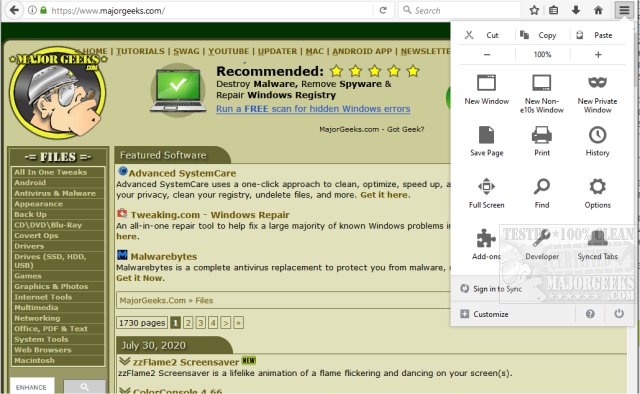
Task: Open the Help question mark icon
Action: click(x=590, y=314)
